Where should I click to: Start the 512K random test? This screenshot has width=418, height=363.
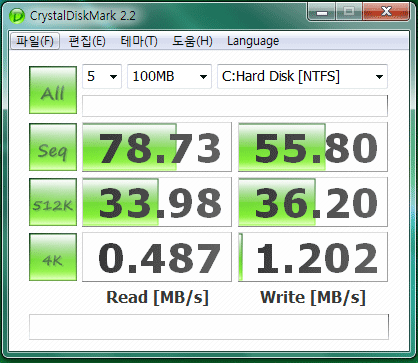53,202
